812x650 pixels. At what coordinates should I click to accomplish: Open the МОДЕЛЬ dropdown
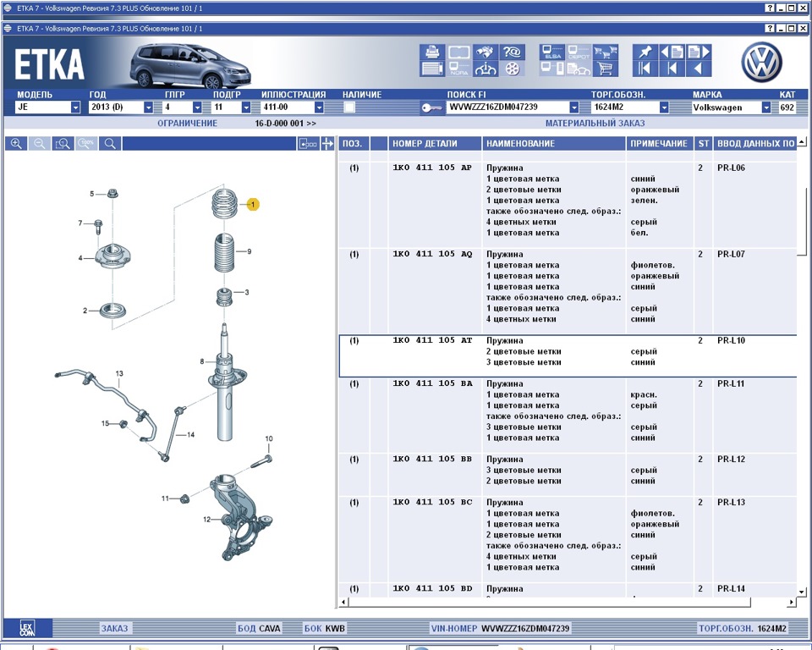point(75,107)
